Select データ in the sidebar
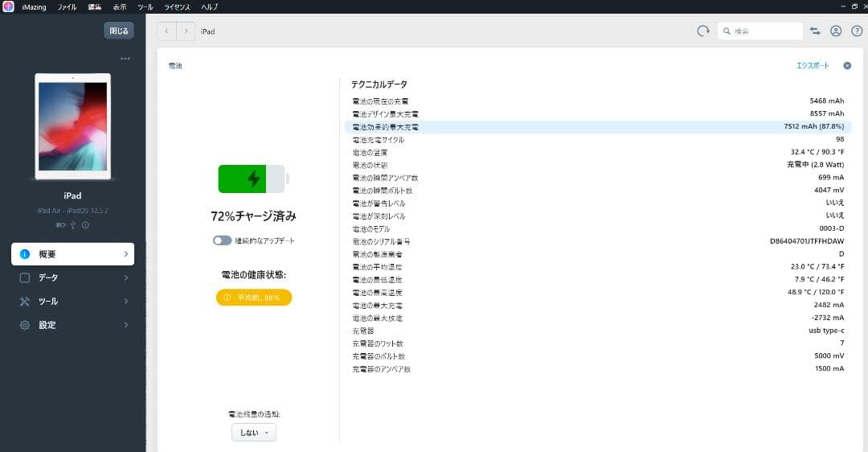 [72, 277]
